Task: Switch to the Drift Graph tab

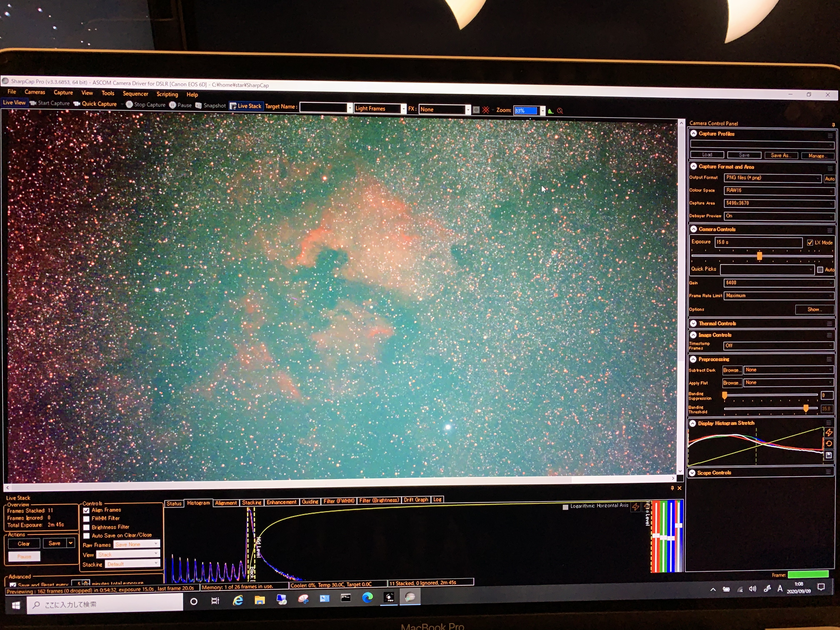Action: coord(416,500)
